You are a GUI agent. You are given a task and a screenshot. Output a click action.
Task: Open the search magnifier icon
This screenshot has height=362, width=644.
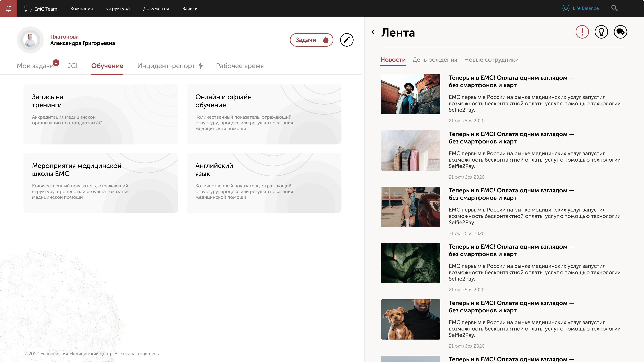[x=614, y=8]
